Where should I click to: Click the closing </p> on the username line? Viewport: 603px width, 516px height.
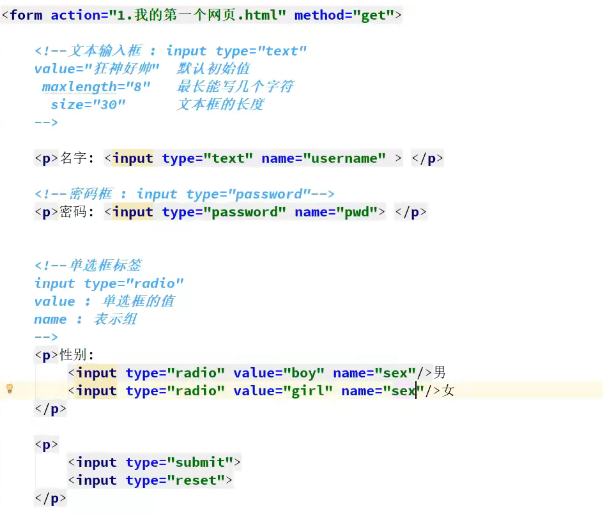point(427,158)
